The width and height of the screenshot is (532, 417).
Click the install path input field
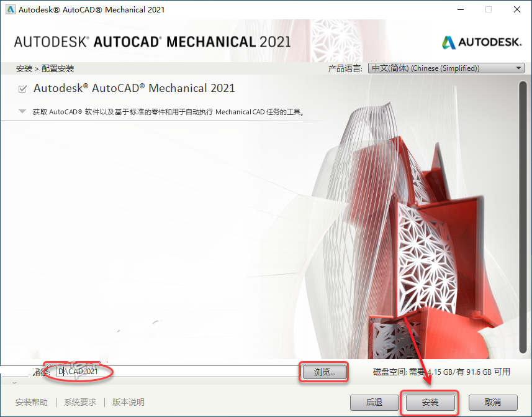click(x=176, y=372)
